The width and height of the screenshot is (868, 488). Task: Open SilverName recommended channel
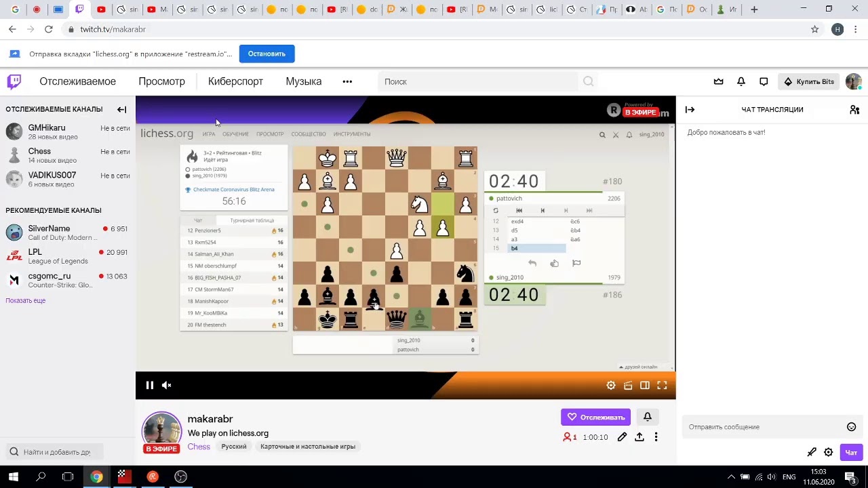click(x=68, y=233)
